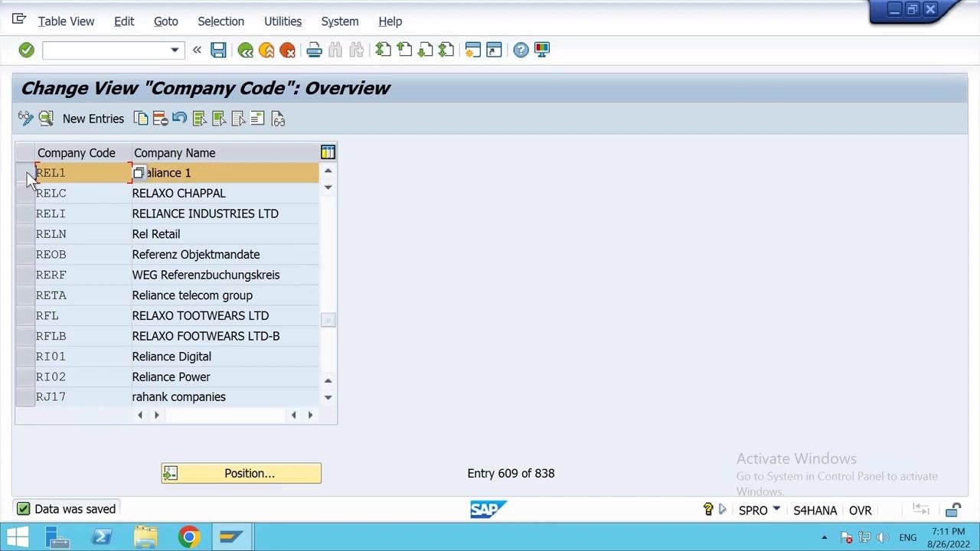The image size is (980, 551).
Task: Select row marker for RELN
Action: tap(25, 234)
